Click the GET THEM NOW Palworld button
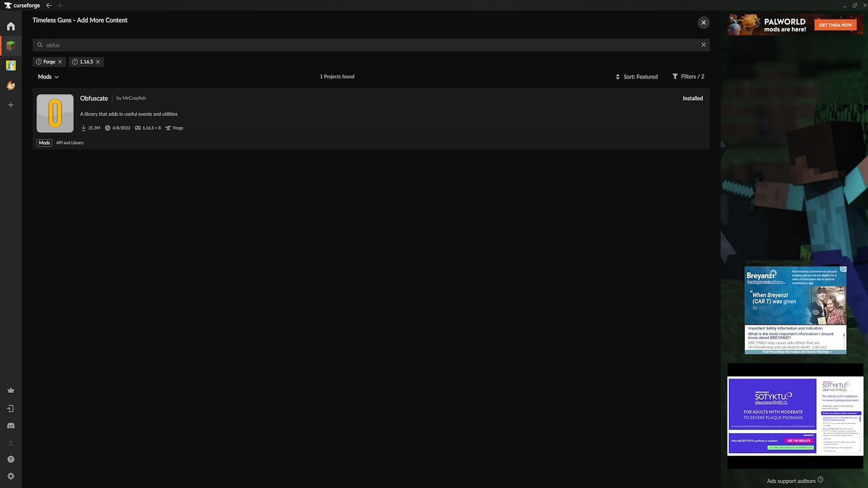This screenshot has height=488, width=868. pos(835,24)
